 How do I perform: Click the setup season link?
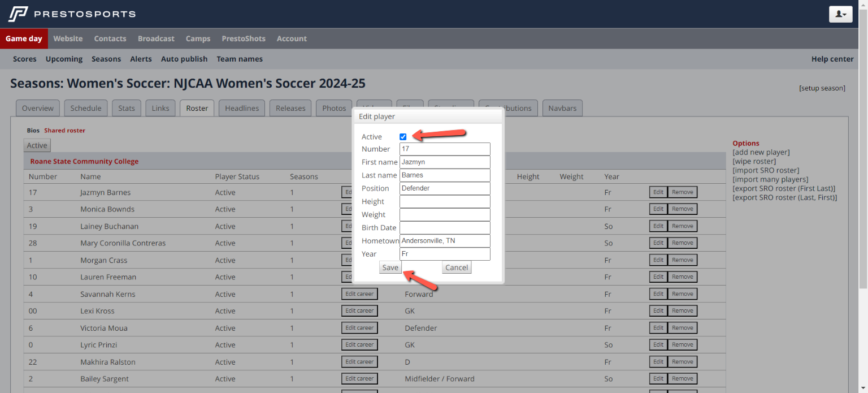click(822, 88)
